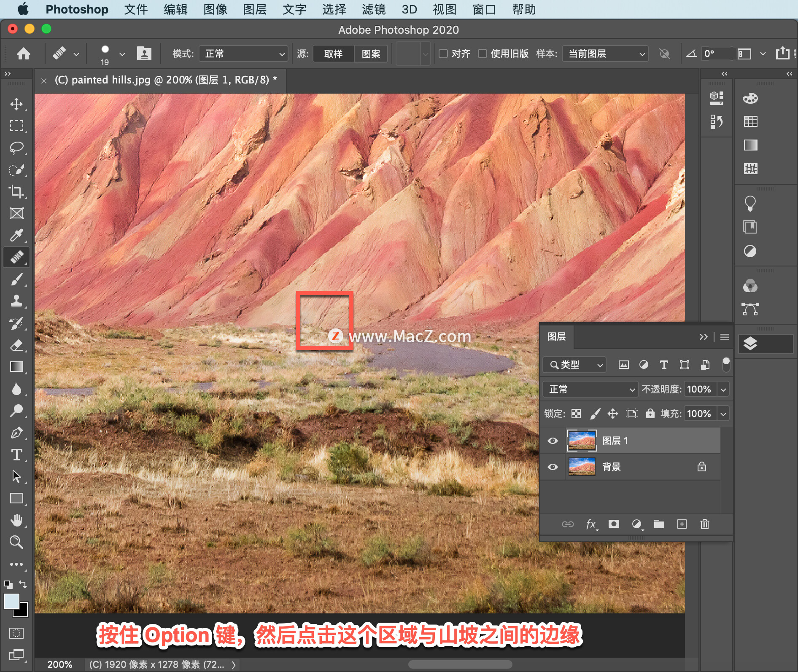Screen dimensions: 798x672
Task: Open the 窗口 menu
Action: pos(484,9)
